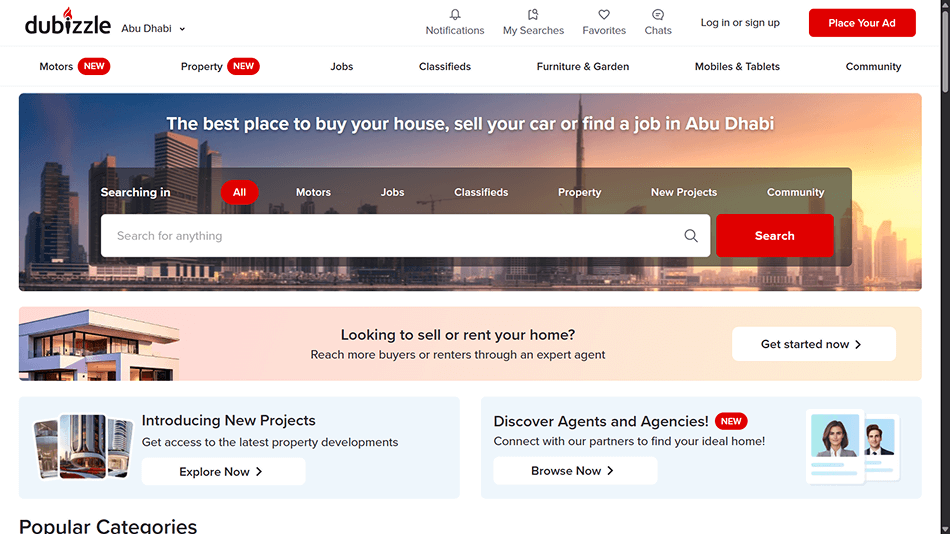
Task: Open Chats speech bubble icon
Action: pos(658,15)
